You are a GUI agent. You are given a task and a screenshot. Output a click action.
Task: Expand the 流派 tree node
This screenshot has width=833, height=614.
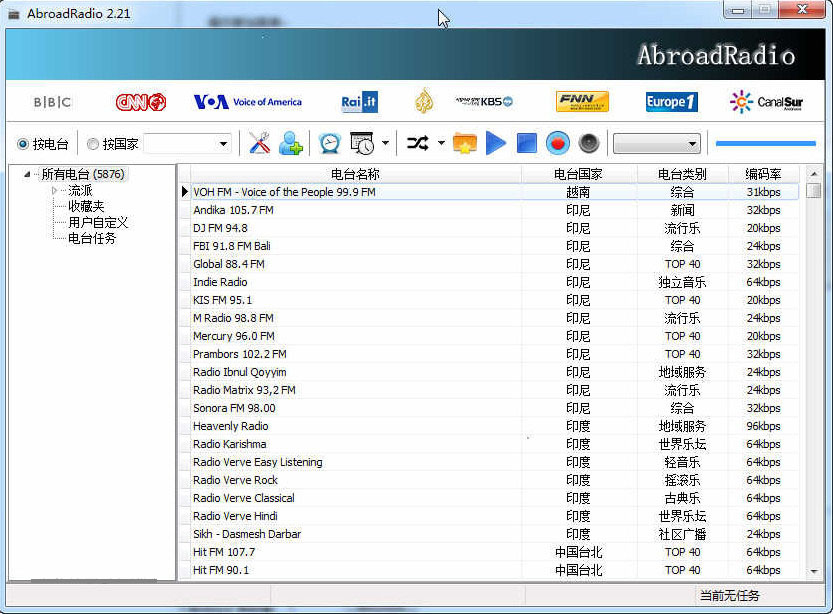(x=54, y=190)
